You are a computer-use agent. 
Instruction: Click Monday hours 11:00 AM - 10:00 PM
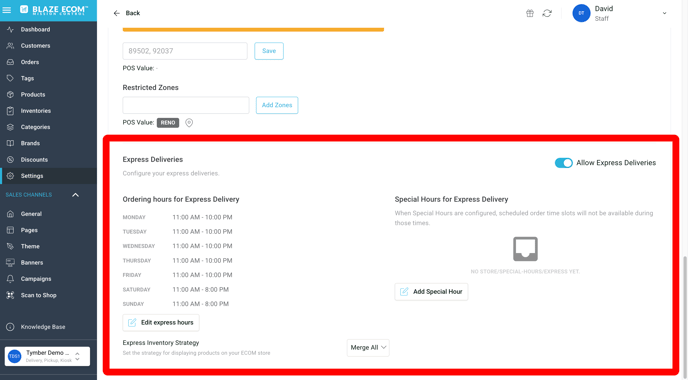(x=202, y=217)
